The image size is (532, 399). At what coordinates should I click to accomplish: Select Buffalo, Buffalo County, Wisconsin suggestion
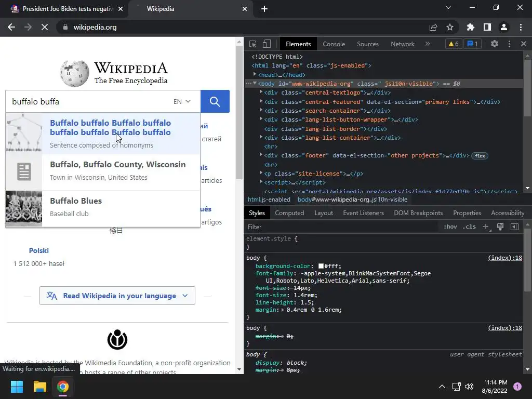click(103, 172)
